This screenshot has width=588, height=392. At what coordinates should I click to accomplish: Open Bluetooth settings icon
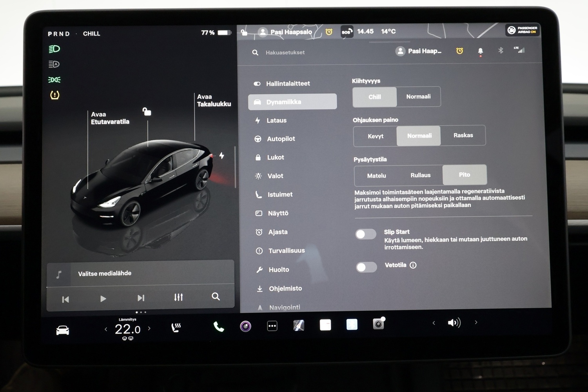click(x=501, y=50)
